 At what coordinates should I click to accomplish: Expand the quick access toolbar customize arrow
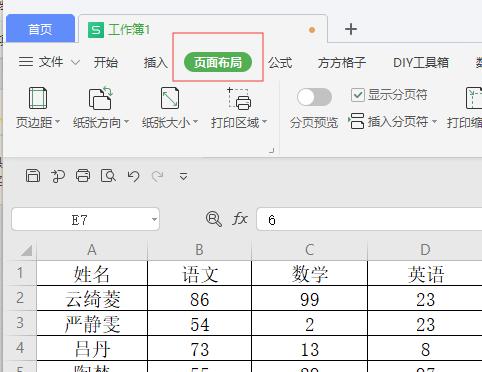click(183, 176)
